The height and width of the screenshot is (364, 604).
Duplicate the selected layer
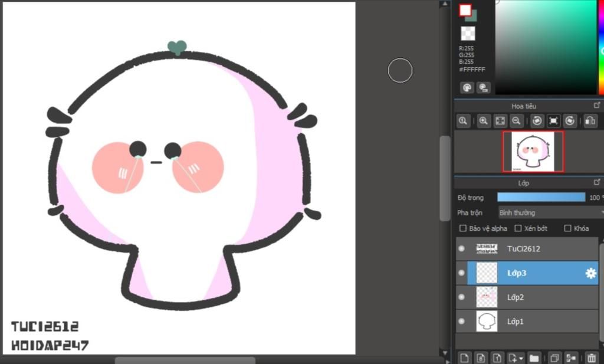coord(554,358)
